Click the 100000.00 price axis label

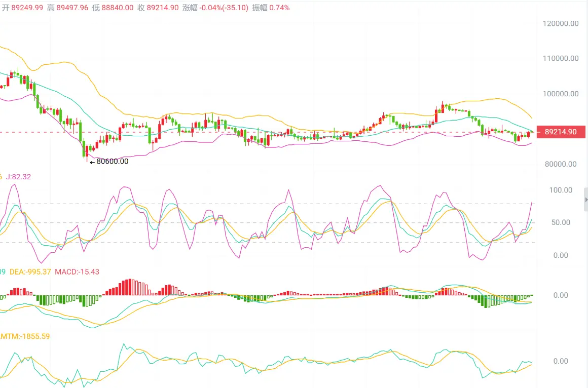pos(561,94)
